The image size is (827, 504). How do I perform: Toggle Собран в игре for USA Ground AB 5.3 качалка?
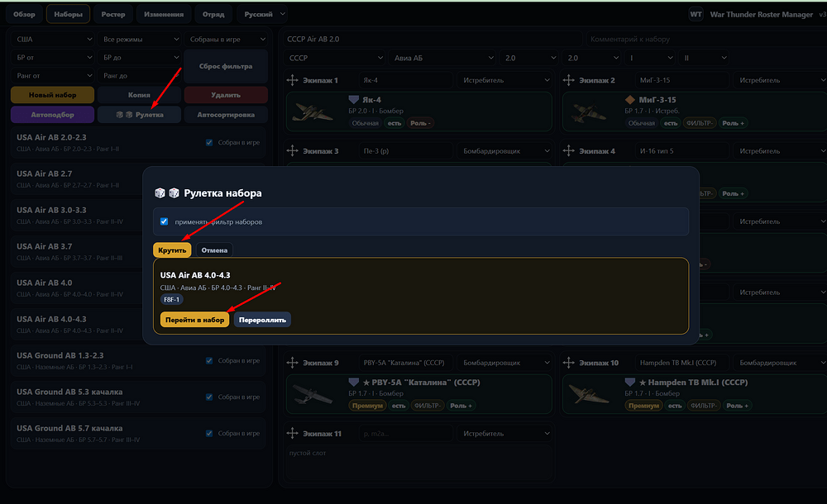pyautogui.click(x=209, y=397)
